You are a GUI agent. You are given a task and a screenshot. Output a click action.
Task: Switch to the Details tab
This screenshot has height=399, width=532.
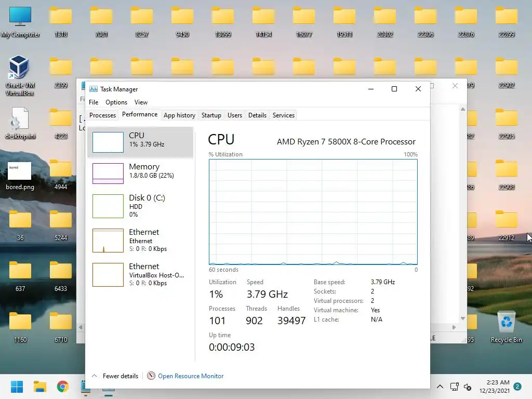coord(257,115)
